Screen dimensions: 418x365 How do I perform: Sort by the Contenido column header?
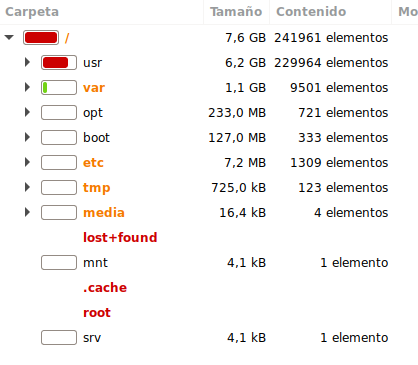coord(330,12)
